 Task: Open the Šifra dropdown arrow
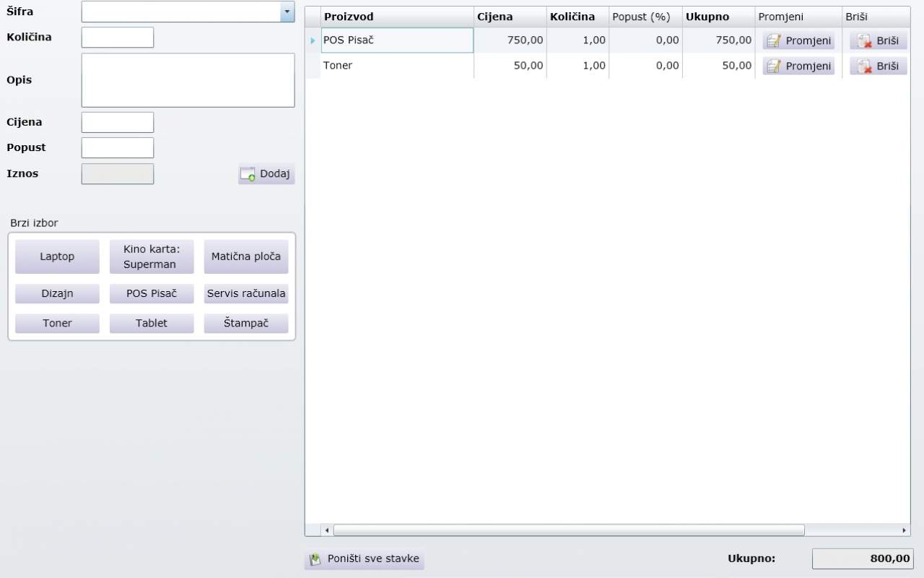[287, 12]
